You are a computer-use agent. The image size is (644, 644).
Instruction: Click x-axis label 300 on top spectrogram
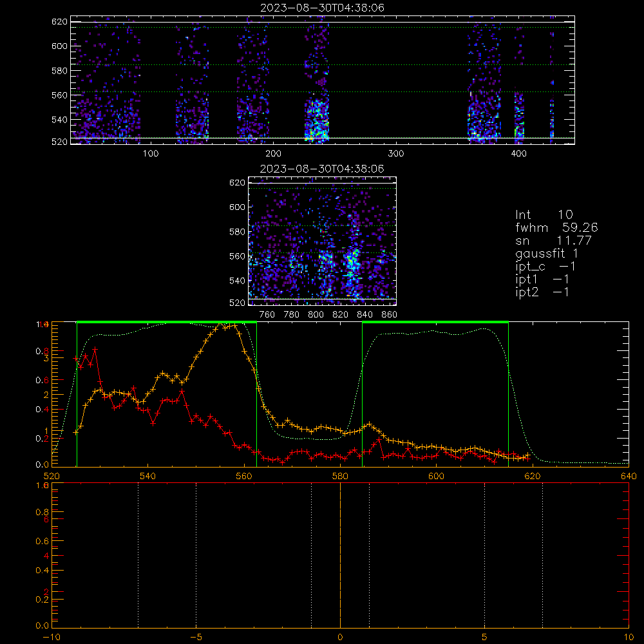396,153
